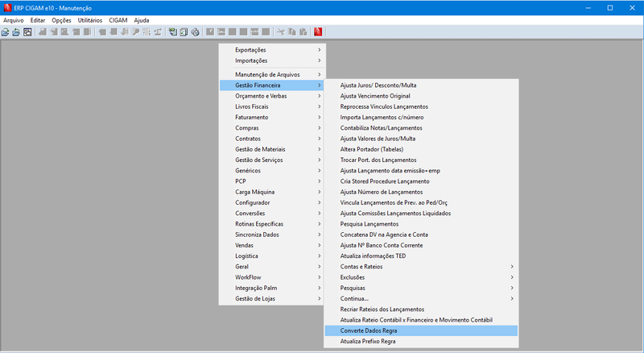Screen dimensions: 644x353
Task: Choose Gestão de Materiais entry
Action: 271,149
